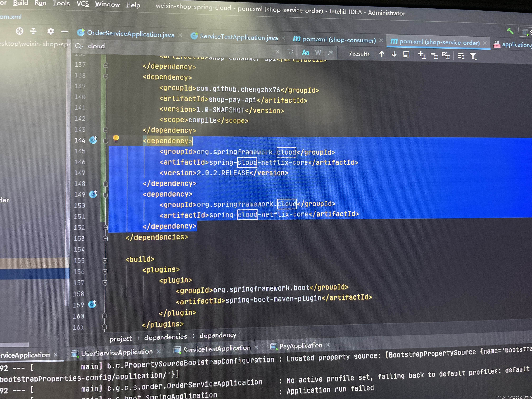The height and width of the screenshot is (399, 532).
Task: Click gutter dependency icon on line 144
Action: click(93, 140)
